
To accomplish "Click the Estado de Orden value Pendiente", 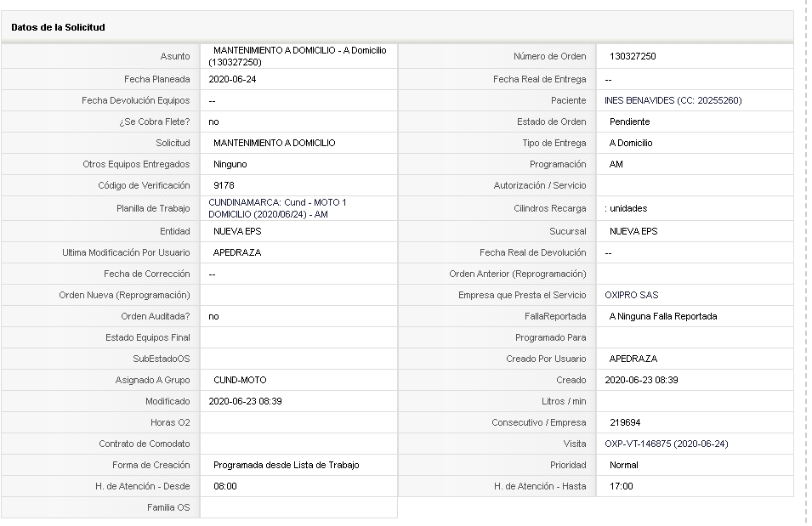I will pyautogui.click(x=629, y=122).
